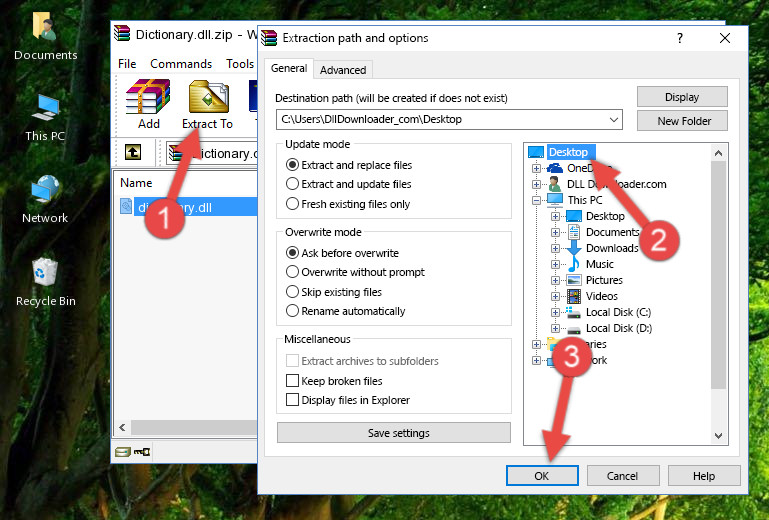Viewport: 769px width, 520px height.
Task: Click the key password icon in status bar
Action: pos(142,452)
